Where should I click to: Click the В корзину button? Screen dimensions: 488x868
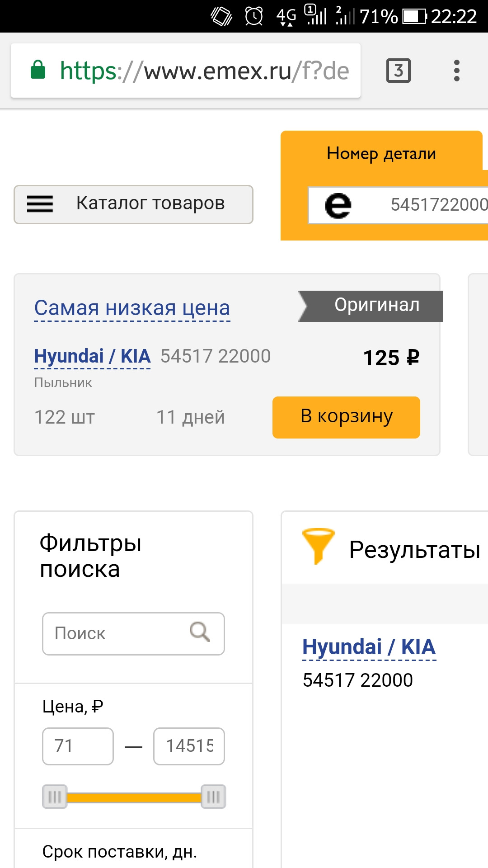pos(346,417)
